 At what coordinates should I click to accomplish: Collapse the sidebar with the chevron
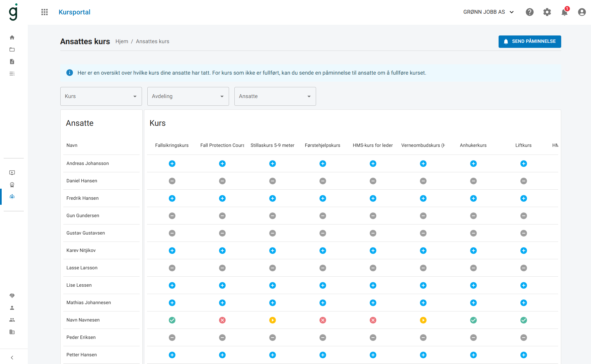coord(12,358)
